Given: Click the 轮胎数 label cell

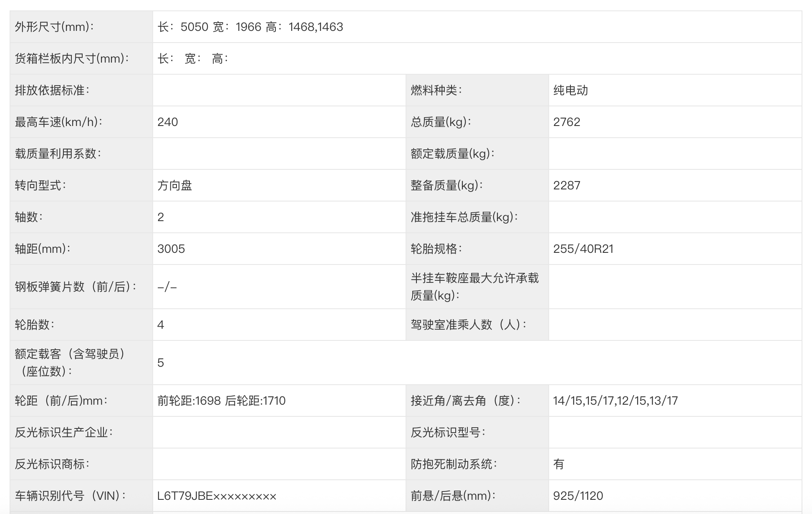Looking at the screenshot, I should [35, 325].
